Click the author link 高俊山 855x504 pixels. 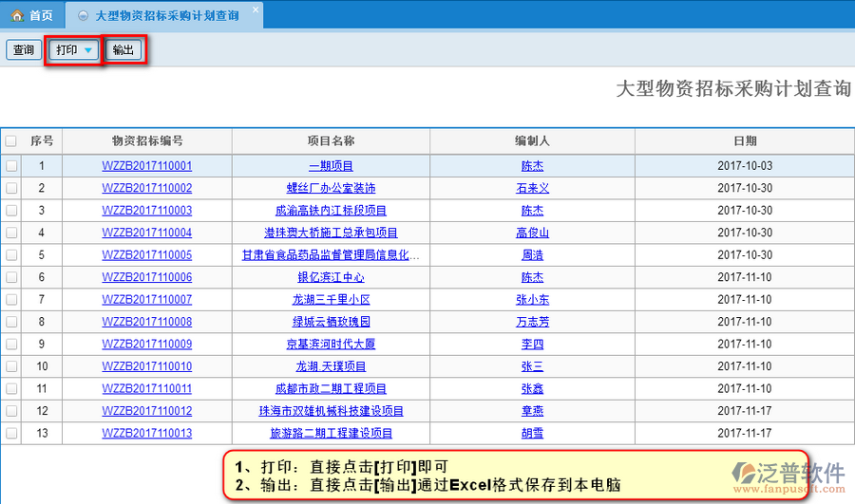532,233
